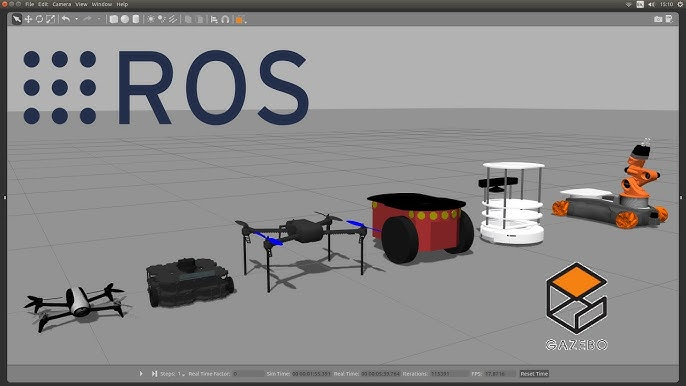Click the Real Time value field

(381, 374)
